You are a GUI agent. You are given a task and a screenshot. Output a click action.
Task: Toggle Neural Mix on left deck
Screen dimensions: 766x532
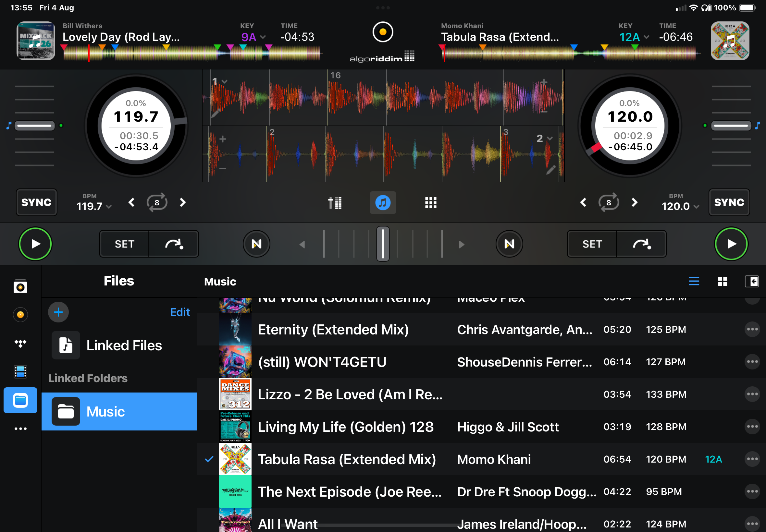(x=256, y=244)
